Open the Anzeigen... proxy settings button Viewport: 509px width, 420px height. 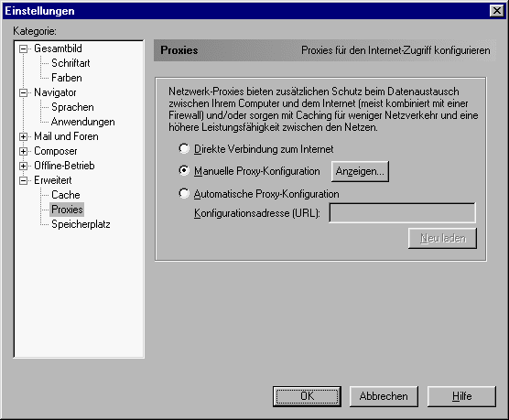coord(360,171)
